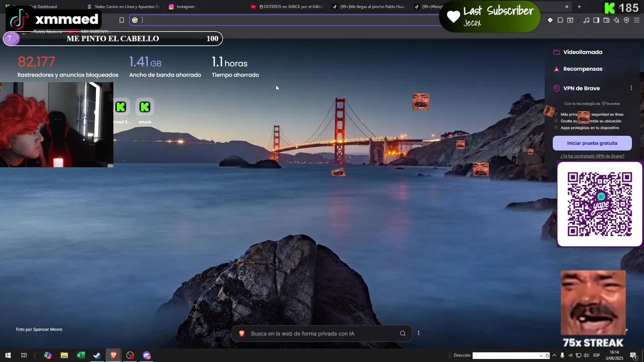Click the ESP language indicator
This screenshot has width=644, height=362.
tap(596, 355)
